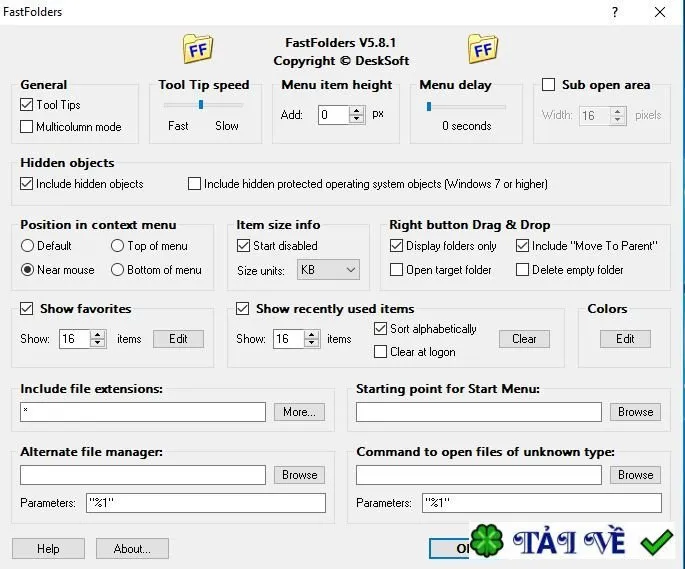Click the Sub open area Width field

point(595,116)
